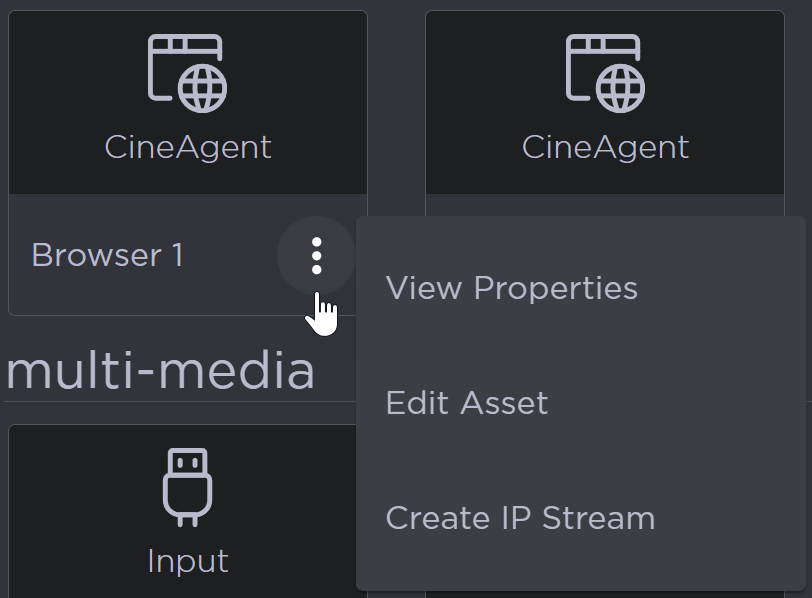
Task: Select Edit Asset in the context menu
Action: [467, 403]
